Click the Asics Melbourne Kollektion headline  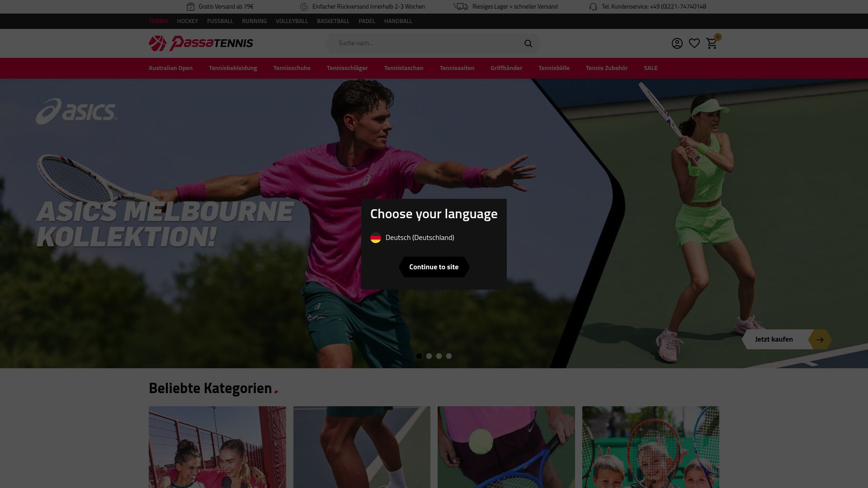(165, 224)
